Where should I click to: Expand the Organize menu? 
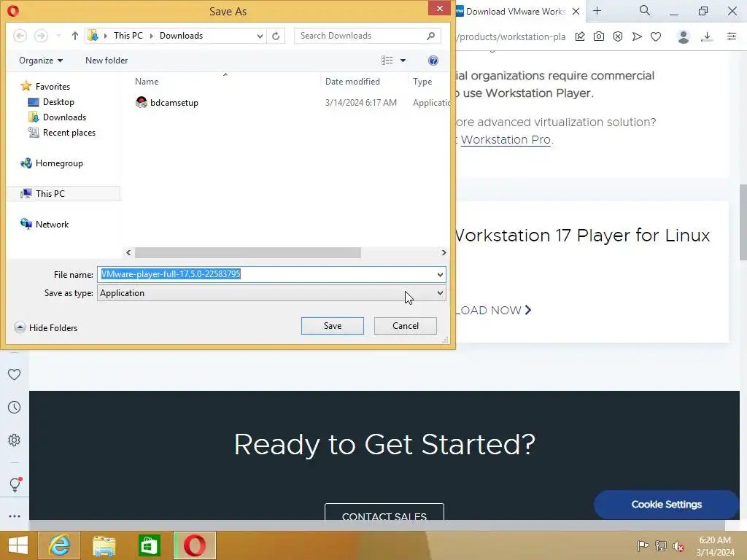[41, 61]
